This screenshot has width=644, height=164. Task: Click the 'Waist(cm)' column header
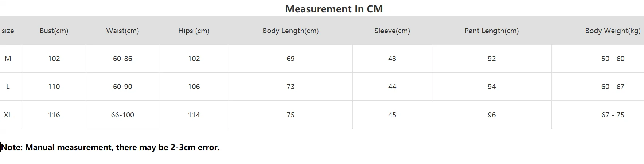tap(122, 31)
